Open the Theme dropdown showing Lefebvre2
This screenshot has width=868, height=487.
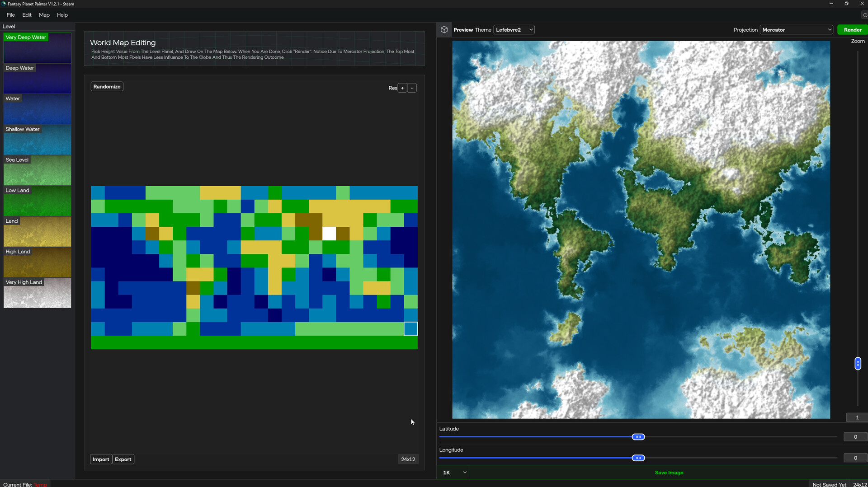point(514,30)
